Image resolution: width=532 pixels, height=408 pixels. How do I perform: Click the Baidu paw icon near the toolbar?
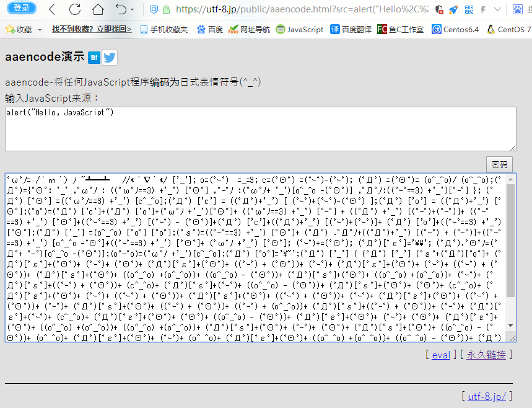tap(518, 9)
